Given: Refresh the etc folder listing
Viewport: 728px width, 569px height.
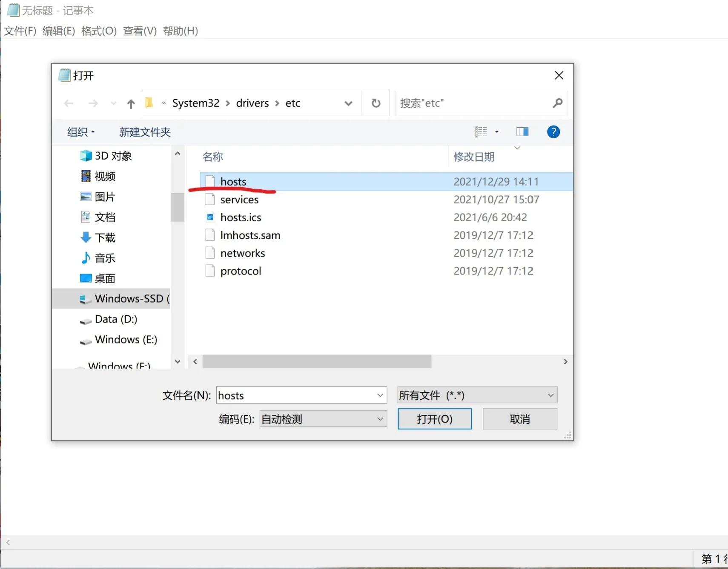Looking at the screenshot, I should click(x=375, y=103).
